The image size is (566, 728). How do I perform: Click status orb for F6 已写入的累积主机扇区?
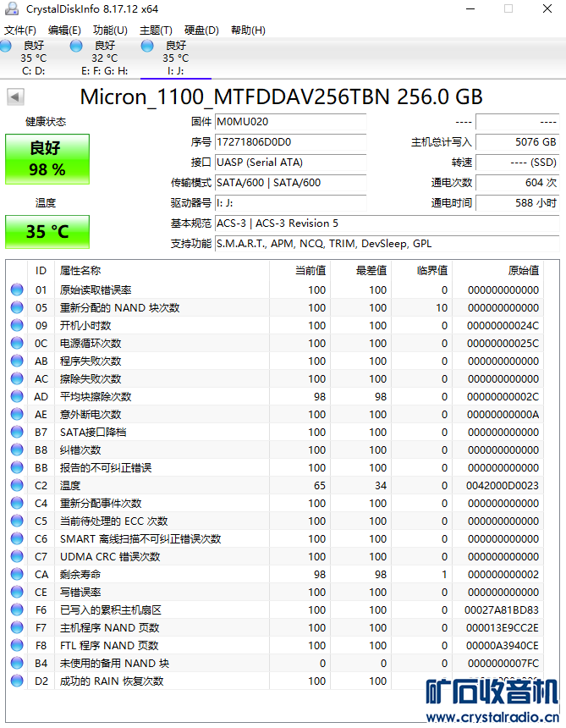pyautogui.click(x=17, y=609)
